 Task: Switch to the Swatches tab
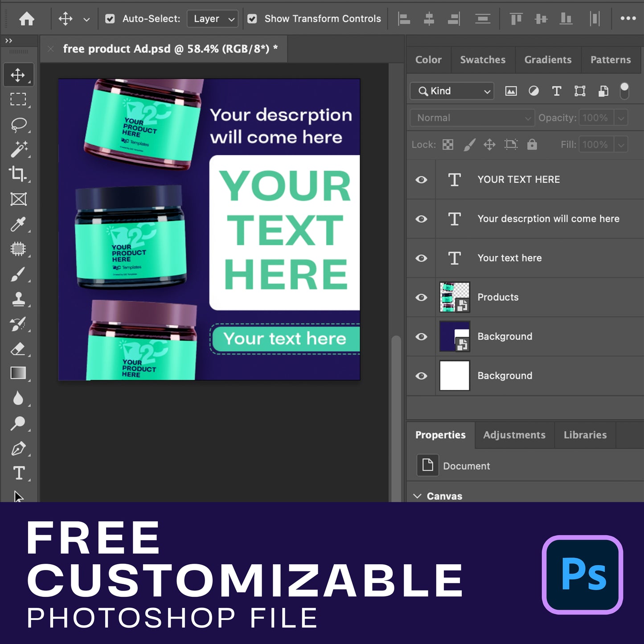pyautogui.click(x=483, y=60)
